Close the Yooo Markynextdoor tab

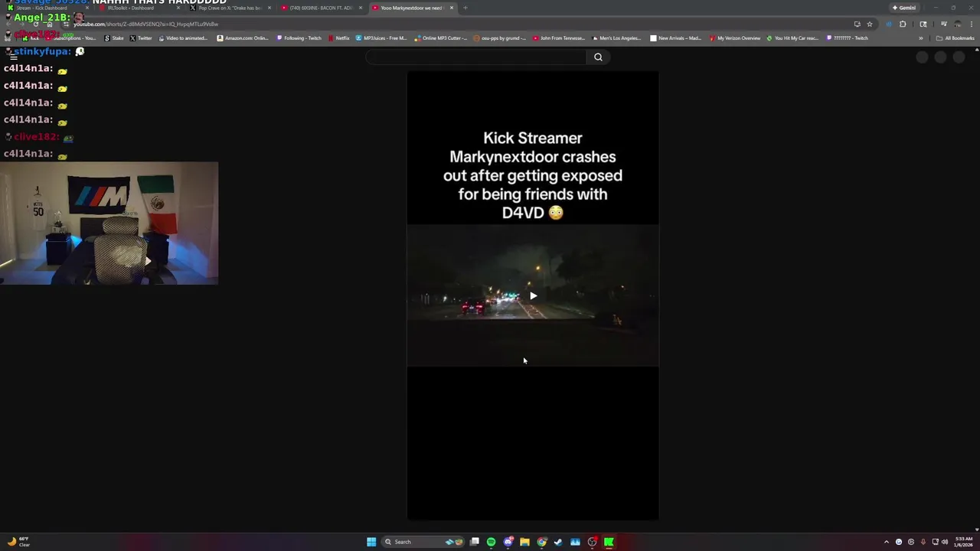coord(452,8)
